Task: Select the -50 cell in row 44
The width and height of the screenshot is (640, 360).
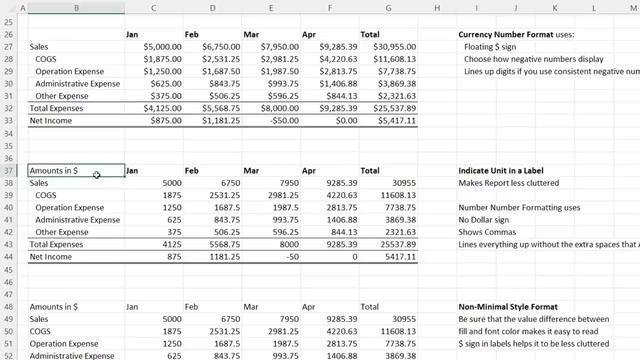Action: [271, 257]
